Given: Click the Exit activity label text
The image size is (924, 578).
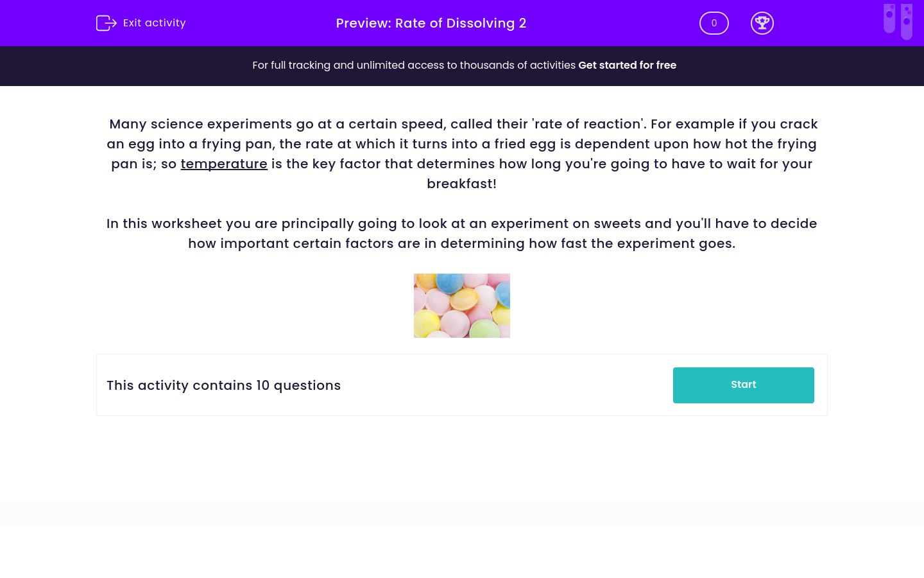Looking at the screenshot, I should [x=154, y=22].
